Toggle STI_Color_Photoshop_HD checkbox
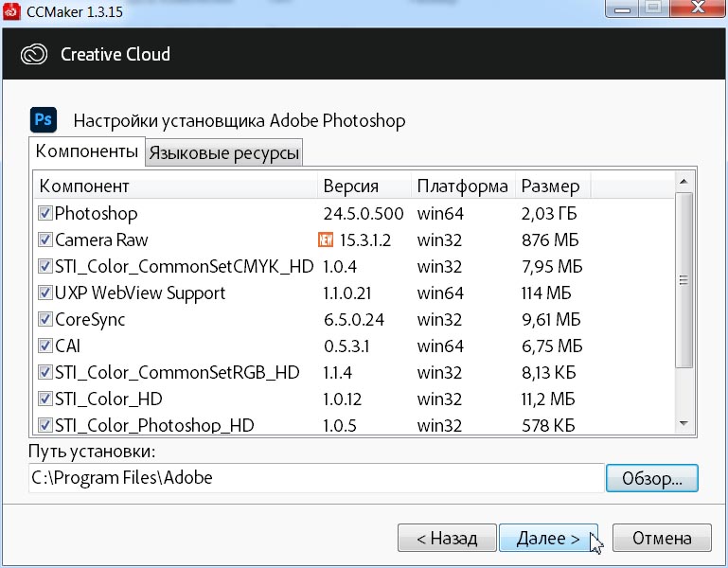The width and height of the screenshot is (728, 568). tap(45, 425)
